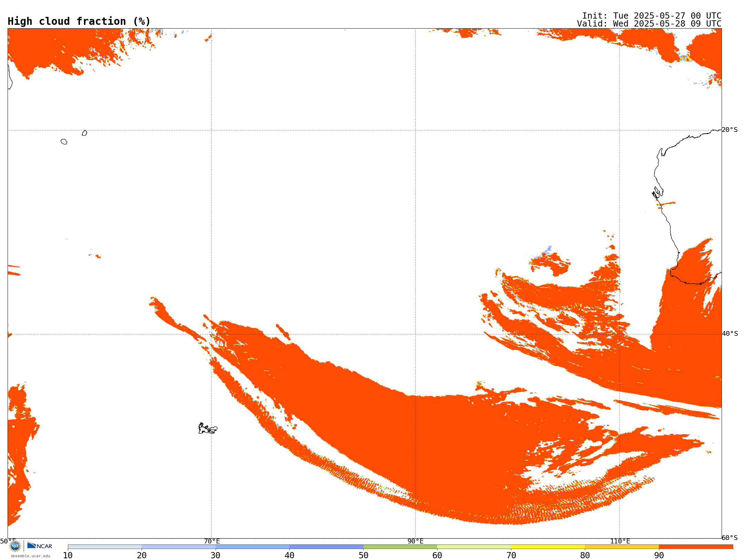Screen dimensions: 744x560
Task: Click the colorbar tick label 10
Action: pos(68,556)
